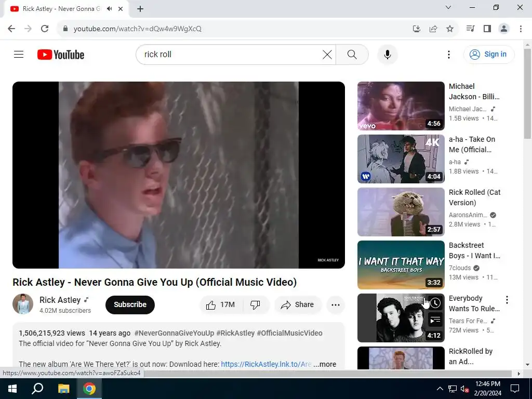Viewport: 532px width, 399px height.
Task: Open Michael Jackson Billie Jean thumbnail
Action: 401,106
